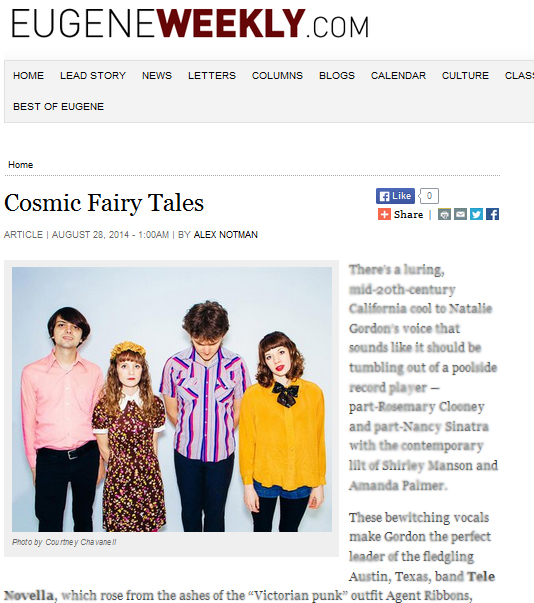Open the orange plus Share icon
The width and height of the screenshot is (534, 603).
click(x=384, y=214)
